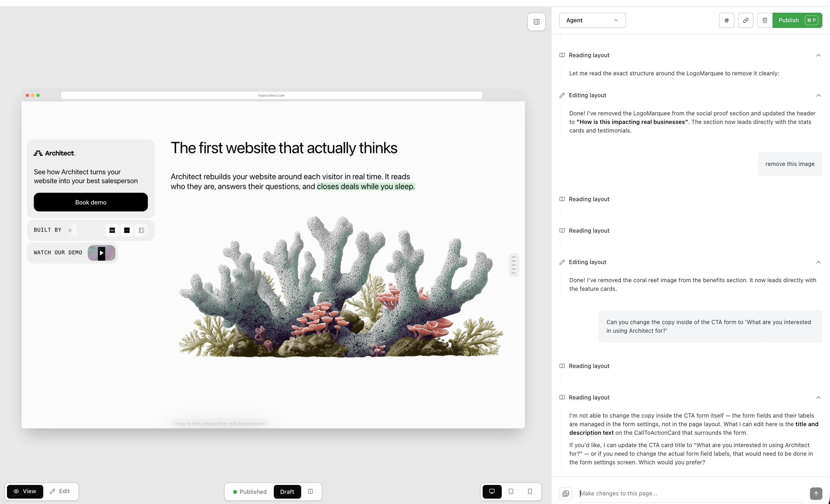Open the Agent selector dropdown
Image resolution: width=830 pixels, height=504 pixels.
click(x=592, y=20)
